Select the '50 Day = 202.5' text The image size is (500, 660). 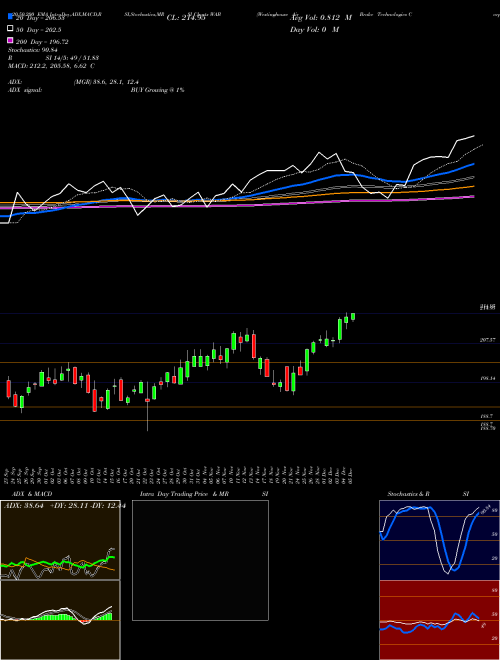point(39,30)
